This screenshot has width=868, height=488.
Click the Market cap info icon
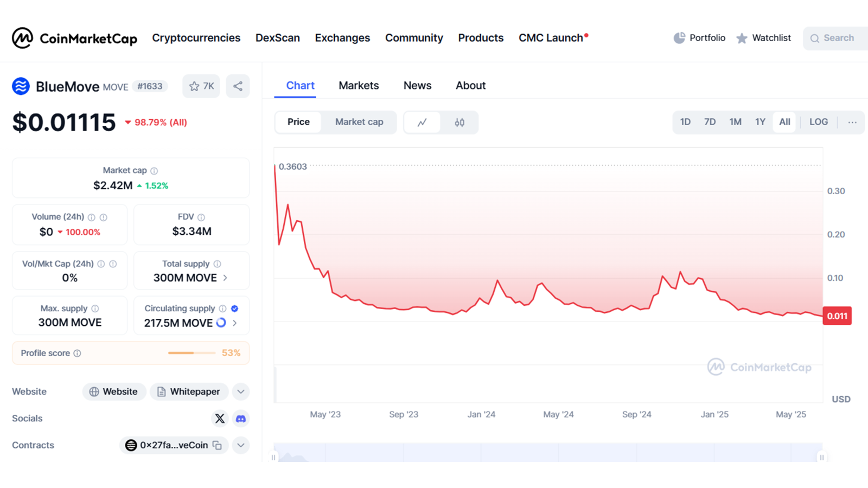click(x=154, y=171)
